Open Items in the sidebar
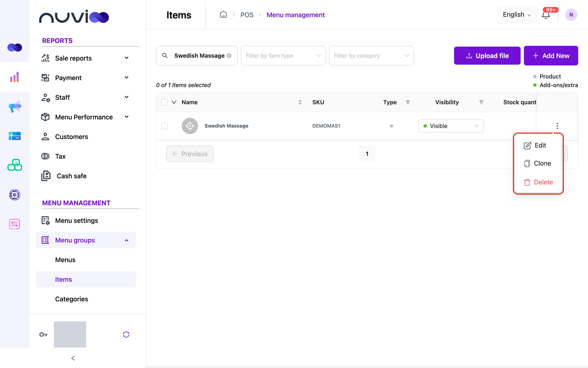 click(86, 279)
